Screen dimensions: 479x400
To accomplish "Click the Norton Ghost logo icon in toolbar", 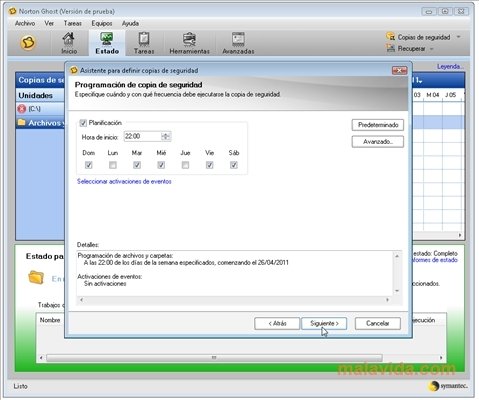I will coord(28,43).
